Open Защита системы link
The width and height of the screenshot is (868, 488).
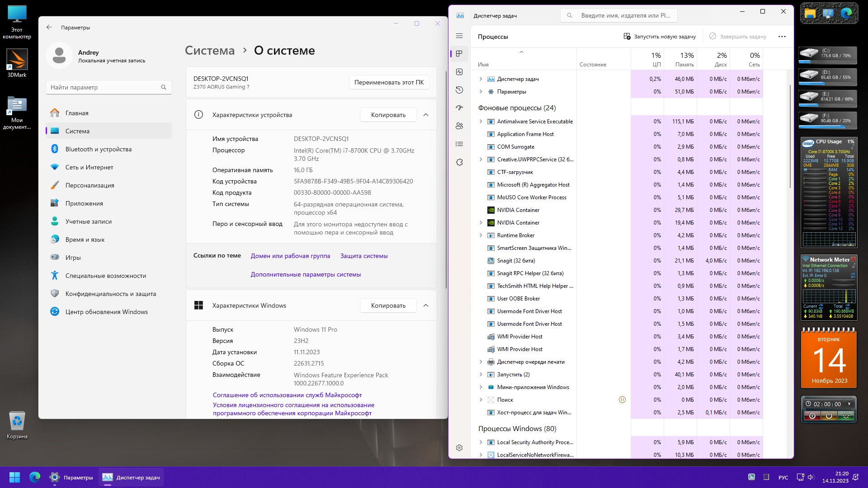(363, 256)
